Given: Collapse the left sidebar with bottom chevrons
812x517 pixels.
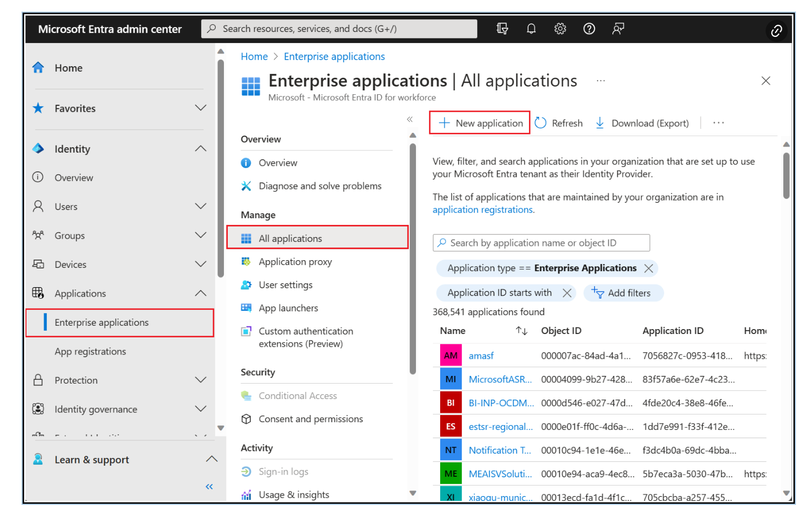Looking at the screenshot, I should [209, 486].
